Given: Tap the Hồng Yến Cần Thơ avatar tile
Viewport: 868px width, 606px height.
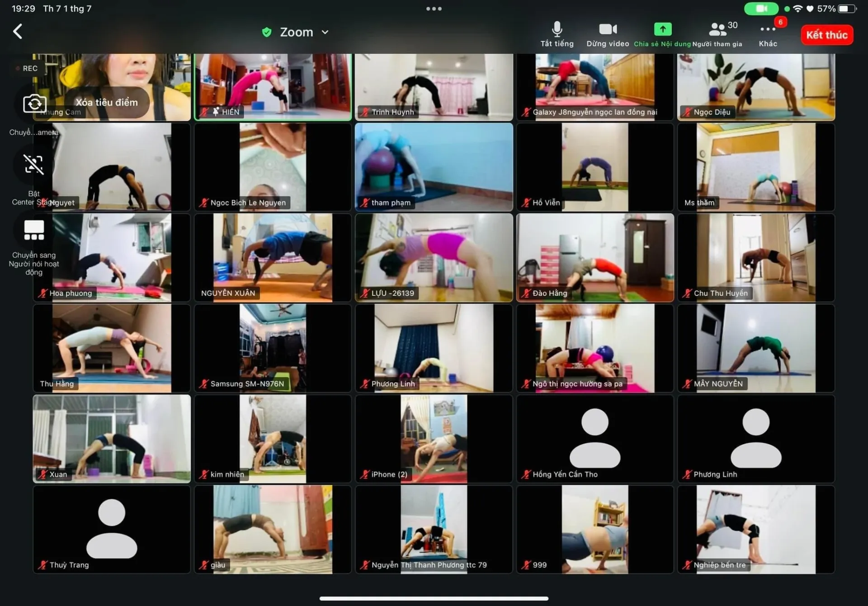Looking at the screenshot, I should [x=595, y=438].
